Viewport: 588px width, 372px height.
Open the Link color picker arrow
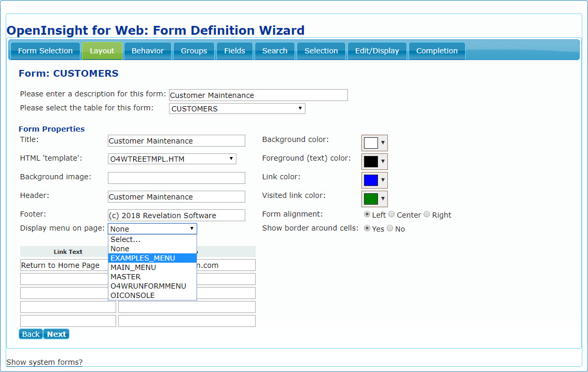click(383, 180)
